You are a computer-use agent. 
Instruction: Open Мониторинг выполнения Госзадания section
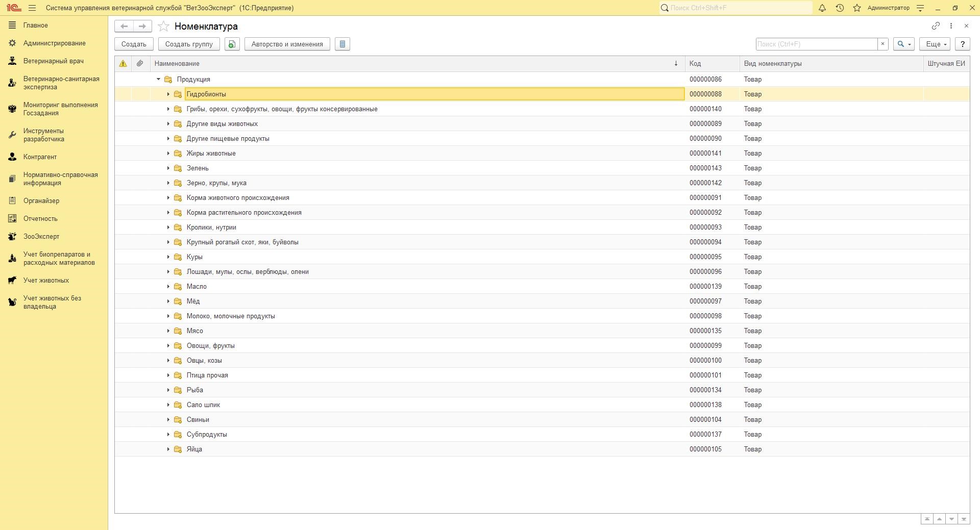[54, 109]
